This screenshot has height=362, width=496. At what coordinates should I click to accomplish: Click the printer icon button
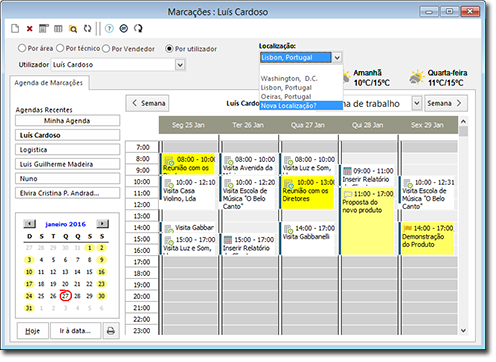(111, 331)
